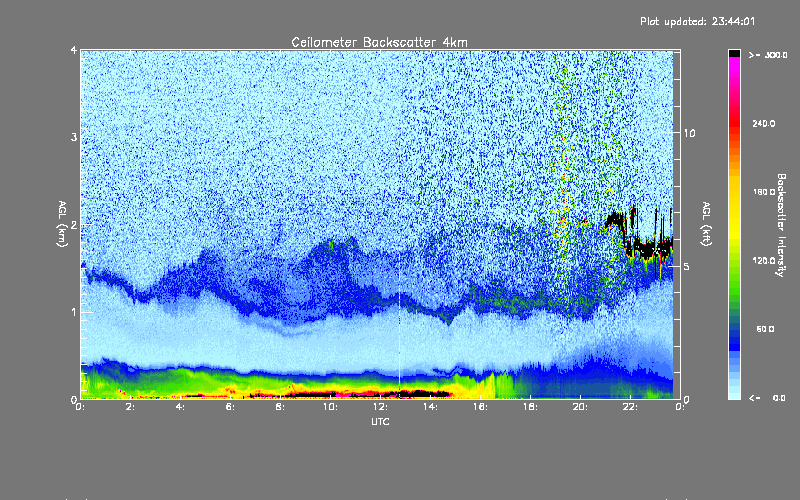Click the '18:' tick on the UTC axis
The image size is (800, 500).
click(x=530, y=407)
